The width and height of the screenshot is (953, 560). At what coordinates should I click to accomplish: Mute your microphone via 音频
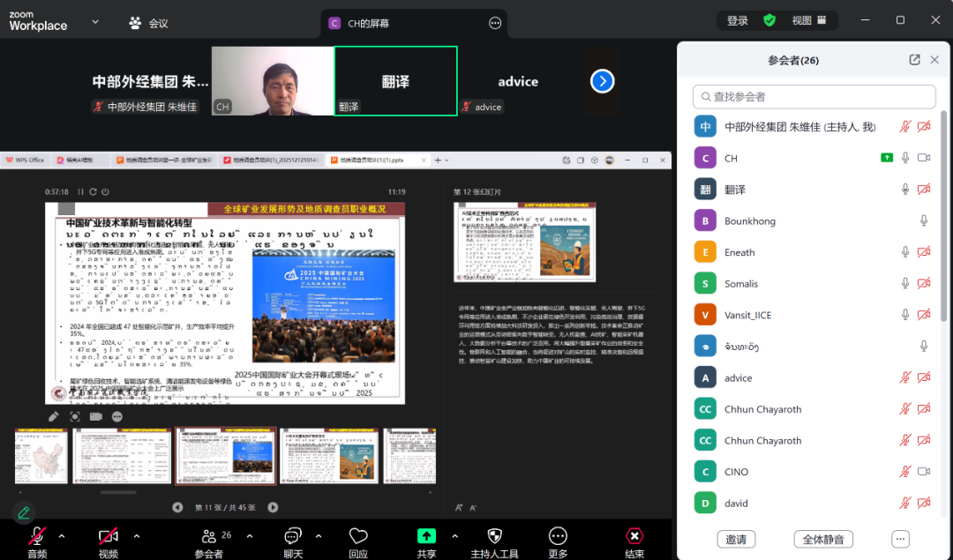coord(37,538)
